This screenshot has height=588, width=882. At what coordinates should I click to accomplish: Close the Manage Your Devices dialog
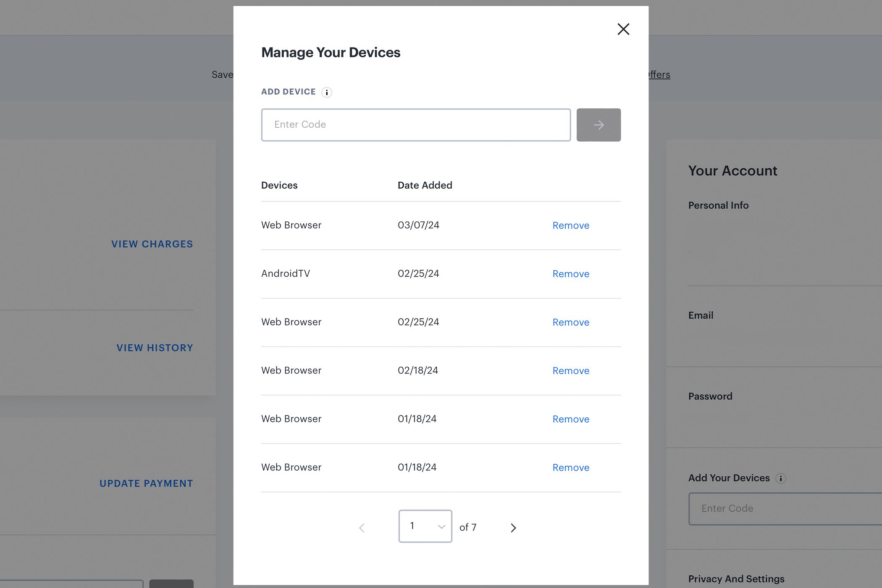[623, 29]
